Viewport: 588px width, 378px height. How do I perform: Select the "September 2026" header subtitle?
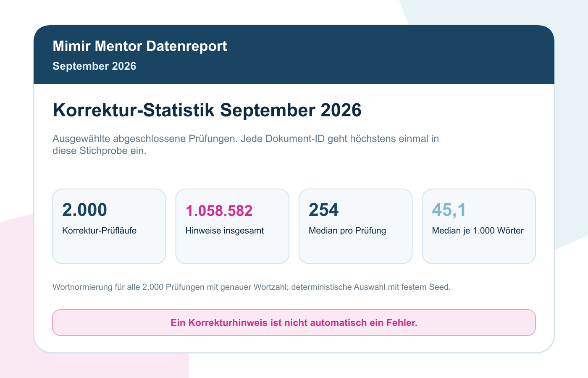click(94, 66)
